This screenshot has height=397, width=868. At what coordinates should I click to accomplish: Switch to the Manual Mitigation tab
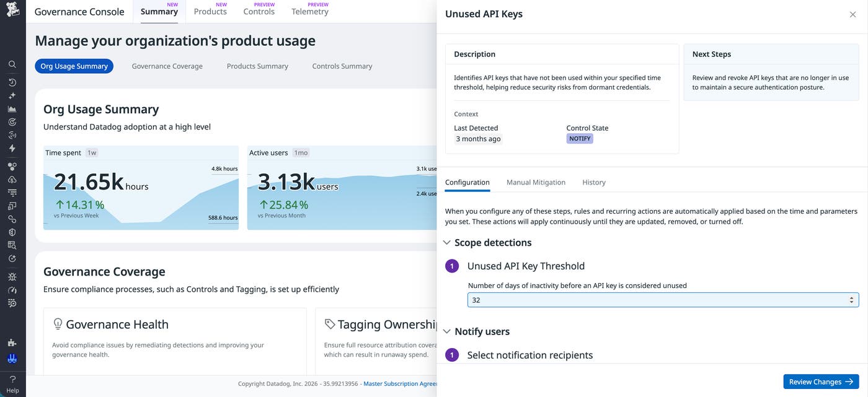(x=536, y=183)
